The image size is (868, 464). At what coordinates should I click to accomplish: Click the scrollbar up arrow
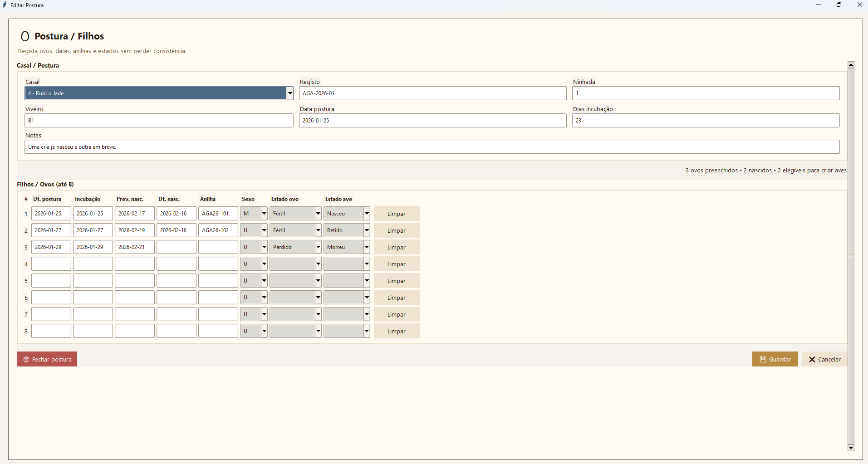pos(851,65)
